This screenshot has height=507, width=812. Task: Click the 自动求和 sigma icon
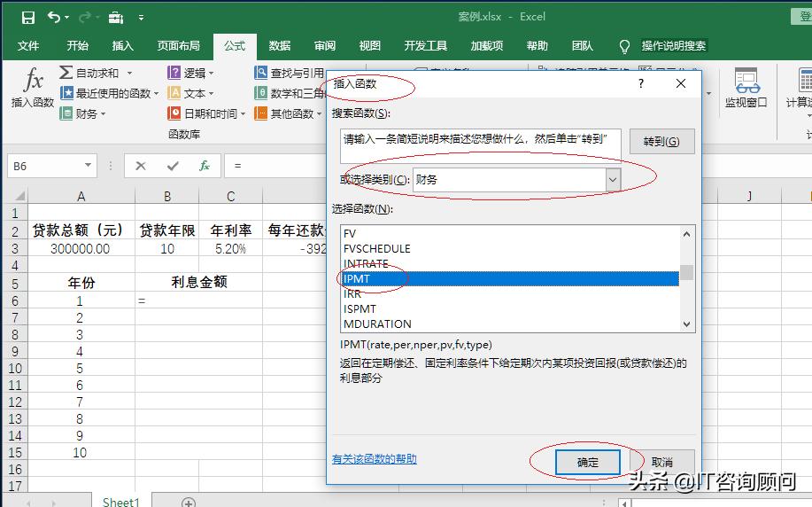(x=66, y=72)
